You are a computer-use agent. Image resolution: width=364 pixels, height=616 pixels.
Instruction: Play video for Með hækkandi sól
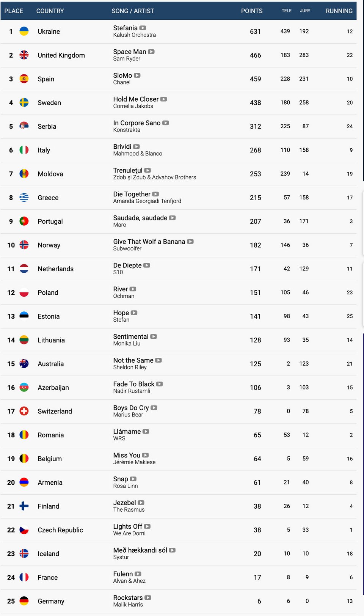[172, 550]
